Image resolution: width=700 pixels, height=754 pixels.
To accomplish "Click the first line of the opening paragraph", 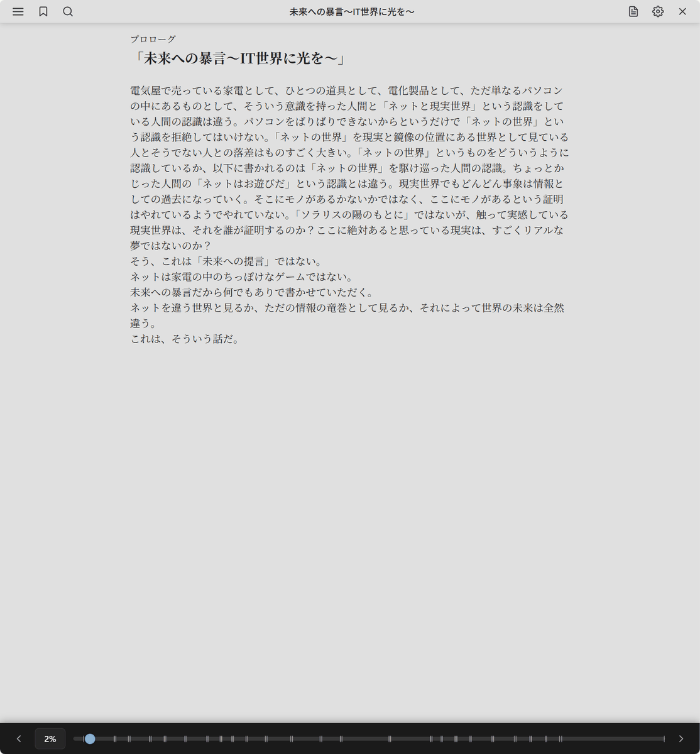I will click(x=346, y=90).
